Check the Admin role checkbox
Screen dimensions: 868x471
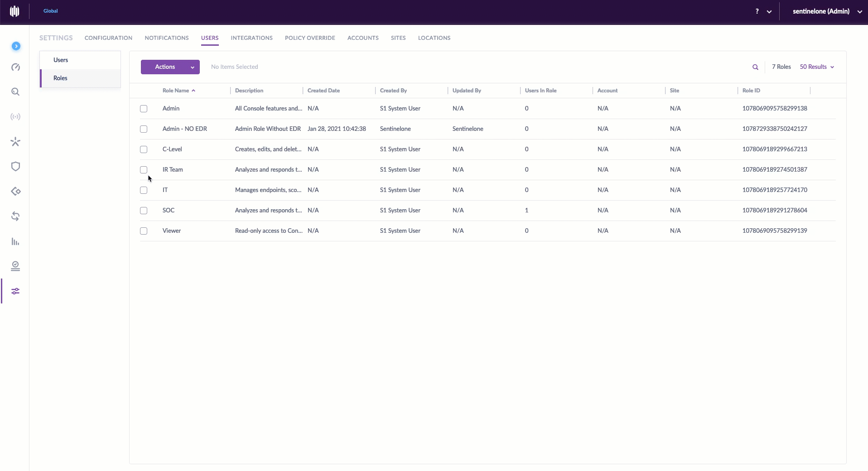point(144,109)
